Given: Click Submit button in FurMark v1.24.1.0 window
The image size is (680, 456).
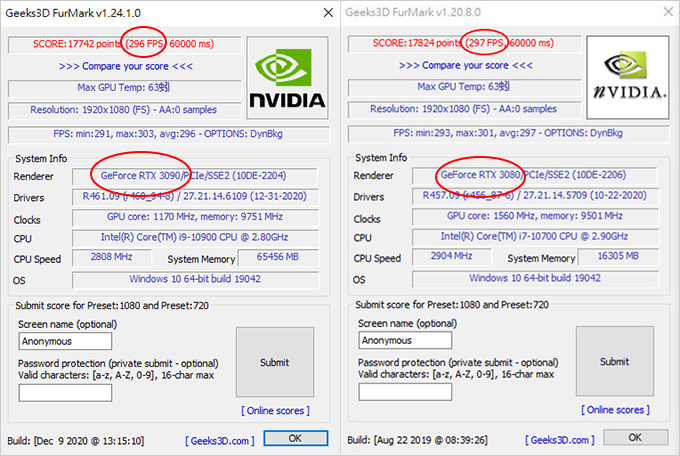Looking at the screenshot, I should click(x=275, y=362).
